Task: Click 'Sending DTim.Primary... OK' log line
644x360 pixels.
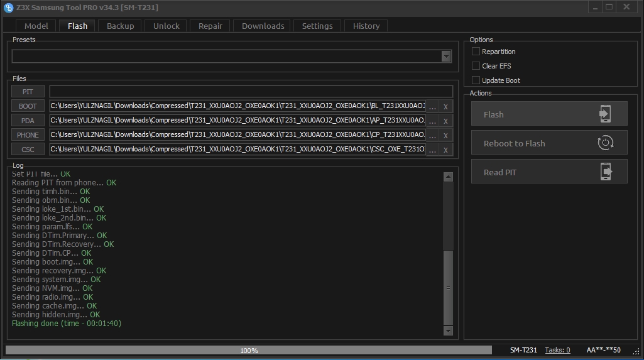Action: [60, 236]
